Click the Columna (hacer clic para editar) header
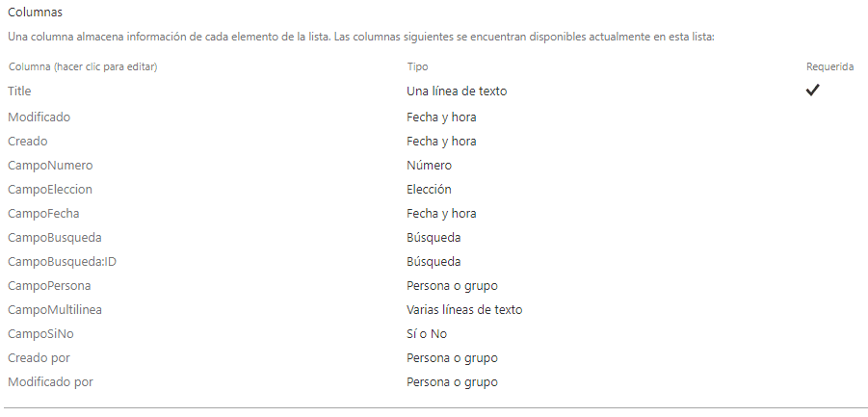 pos(83,66)
